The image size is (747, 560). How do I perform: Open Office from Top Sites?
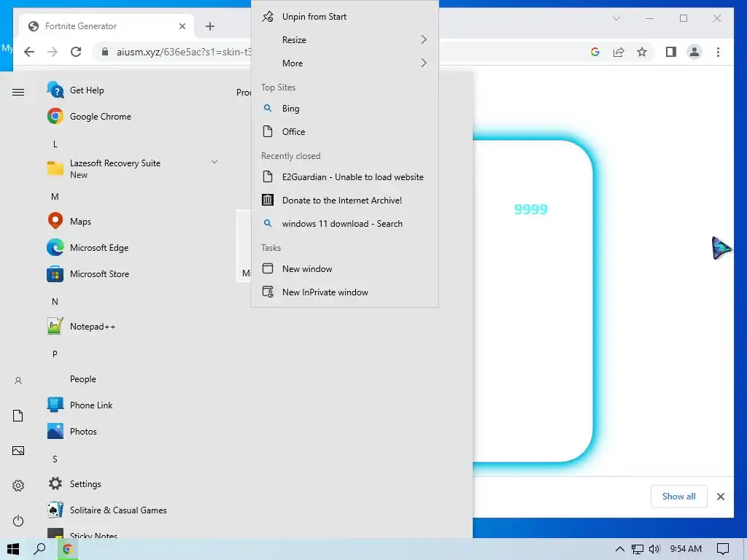point(344,132)
